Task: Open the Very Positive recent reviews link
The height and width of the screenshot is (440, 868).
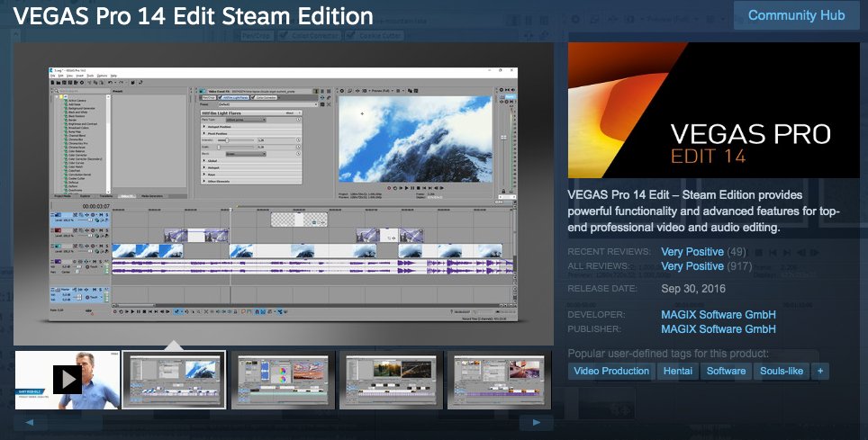Action: (x=692, y=251)
